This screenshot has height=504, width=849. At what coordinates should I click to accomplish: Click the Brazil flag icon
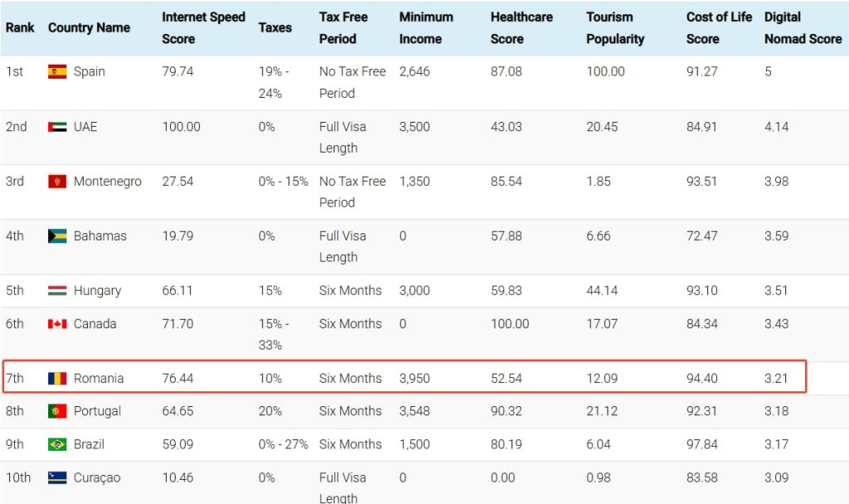pyautogui.click(x=57, y=444)
